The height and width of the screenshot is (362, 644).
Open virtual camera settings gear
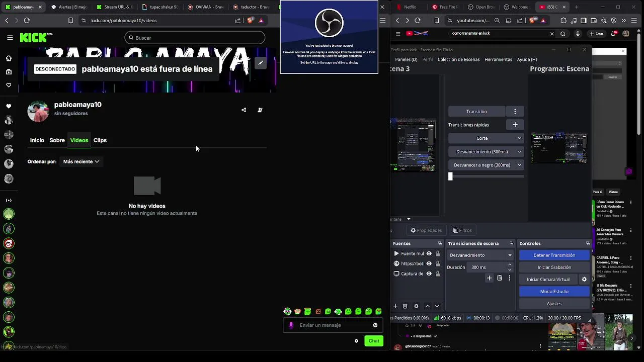(584, 280)
